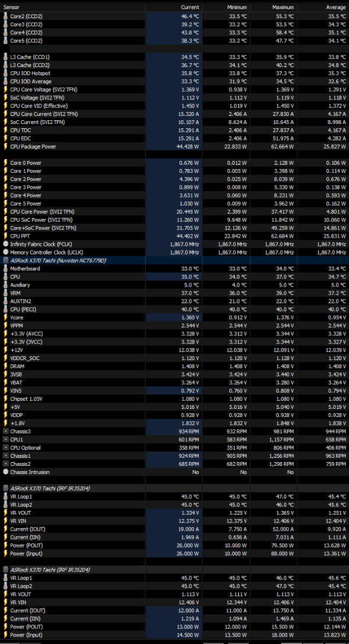Select the VPPM voltage row label
The image size is (349, 644).
click(x=17, y=325)
